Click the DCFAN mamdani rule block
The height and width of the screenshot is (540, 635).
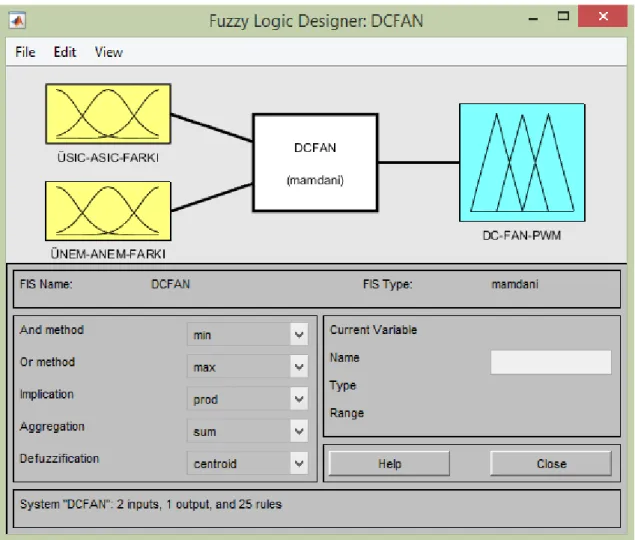click(315, 162)
